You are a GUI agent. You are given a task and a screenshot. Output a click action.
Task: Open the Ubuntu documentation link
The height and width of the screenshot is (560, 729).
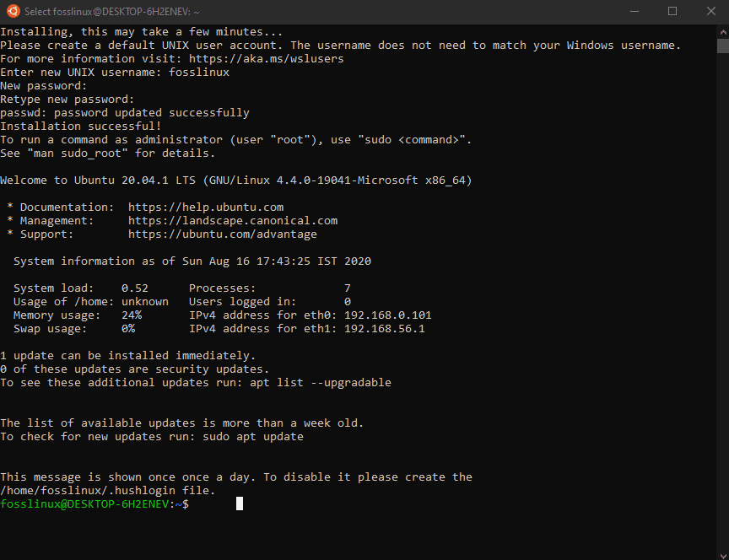205,207
